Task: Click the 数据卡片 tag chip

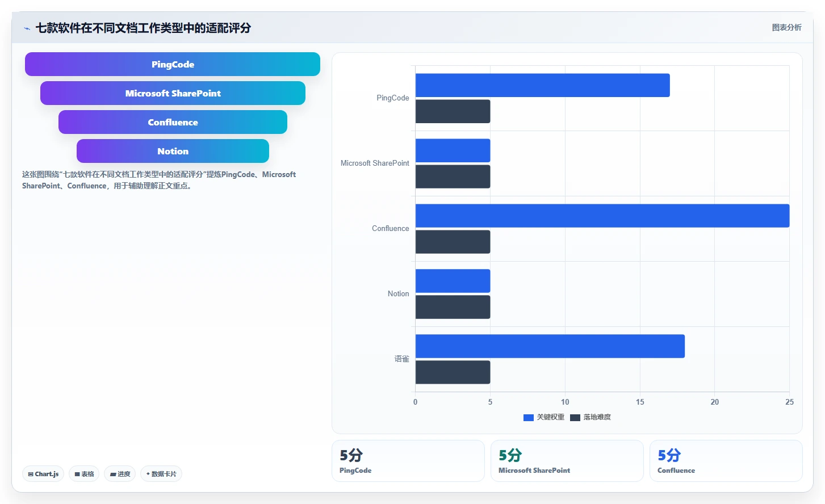Action: [161, 474]
